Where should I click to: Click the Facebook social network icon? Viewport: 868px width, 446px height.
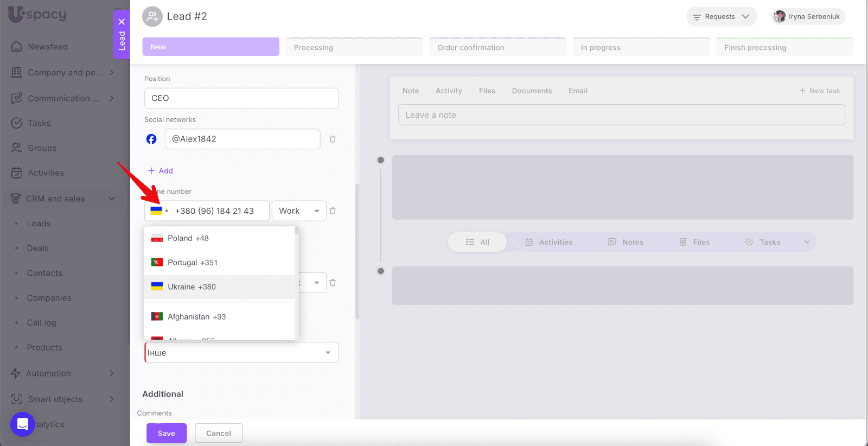pos(151,139)
